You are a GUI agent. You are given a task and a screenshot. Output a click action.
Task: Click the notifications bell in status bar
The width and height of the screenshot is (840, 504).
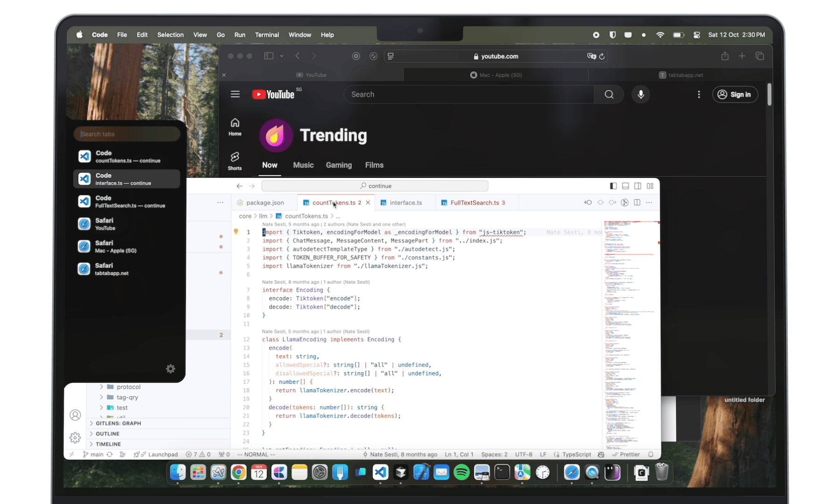pyautogui.click(x=651, y=455)
